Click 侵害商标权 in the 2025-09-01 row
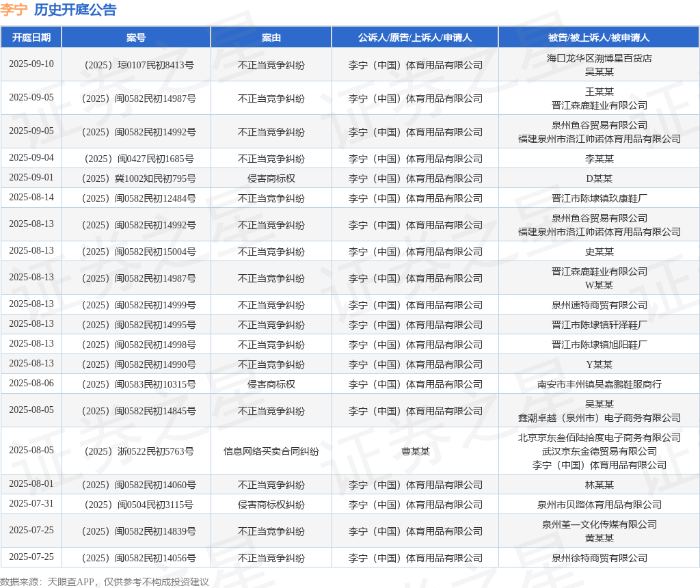700x588 pixels. tap(271, 178)
